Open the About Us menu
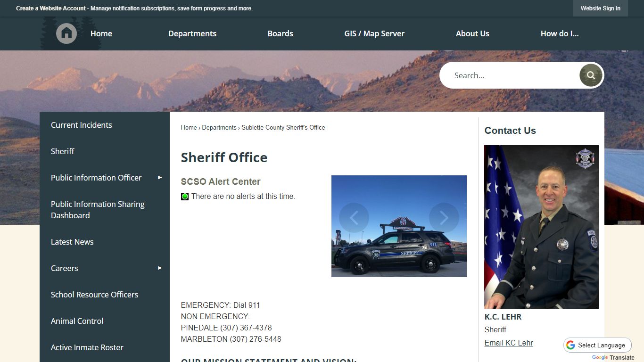Viewport: 644px width, 362px height. tap(472, 33)
